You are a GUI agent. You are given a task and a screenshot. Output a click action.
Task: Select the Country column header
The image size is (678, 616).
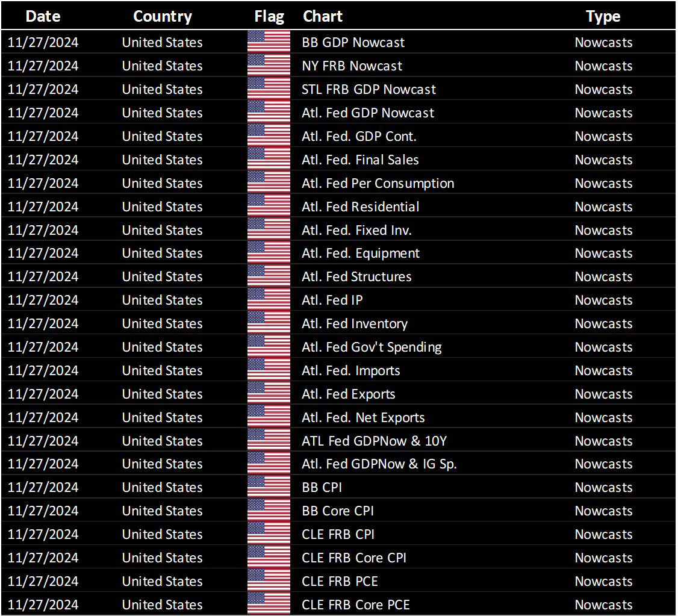(x=163, y=16)
